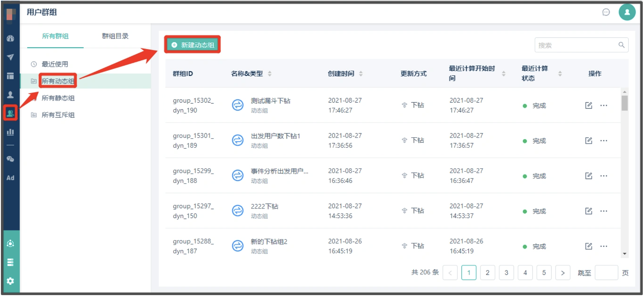Screen dimensions: 644x296
Task: Click the scrollbar up arrow
Action: pos(624,92)
